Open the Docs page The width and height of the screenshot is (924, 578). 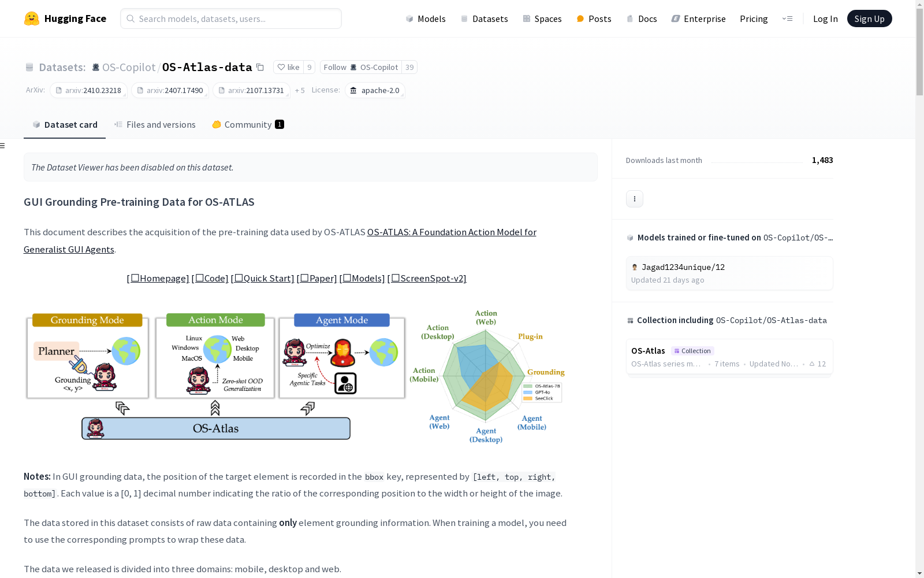click(642, 18)
